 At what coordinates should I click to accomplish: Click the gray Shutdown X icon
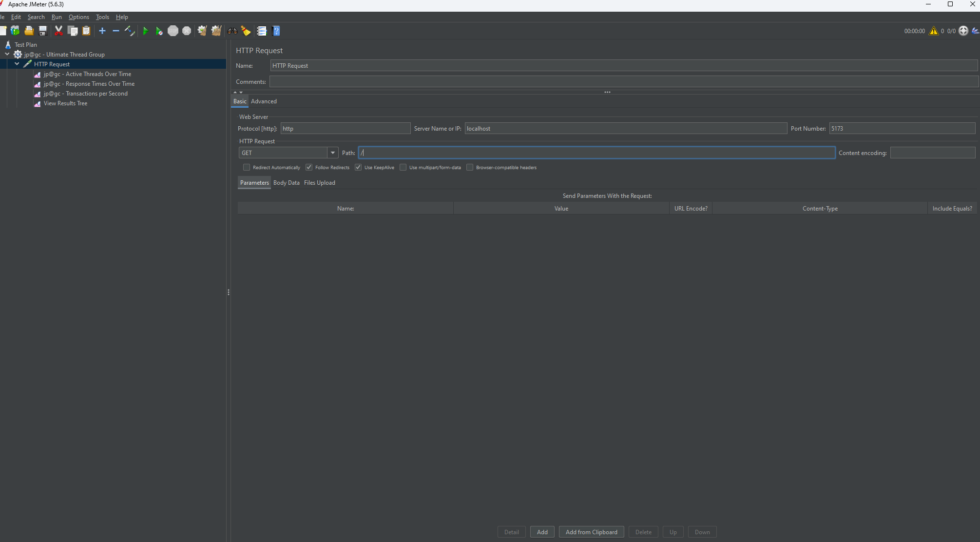tap(187, 31)
